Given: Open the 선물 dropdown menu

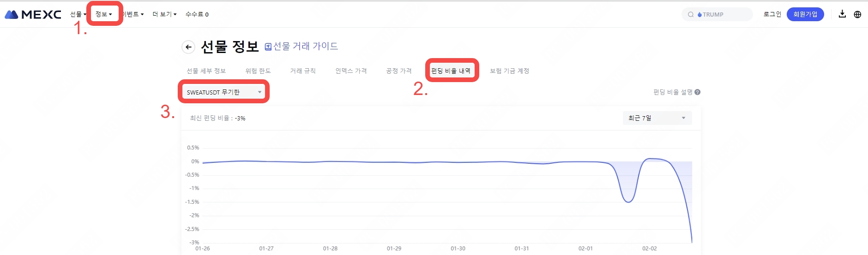Looking at the screenshot, I should (x=78, y=14).
